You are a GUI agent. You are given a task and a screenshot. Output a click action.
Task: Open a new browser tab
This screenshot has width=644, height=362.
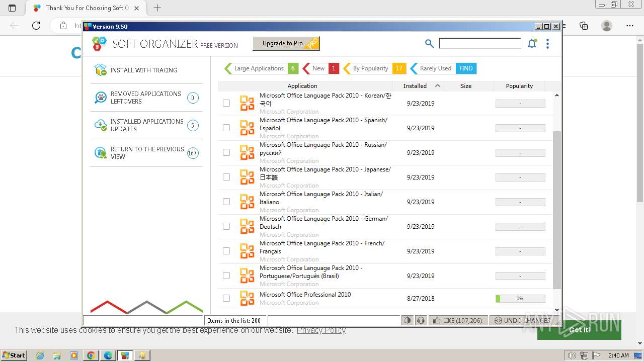(157, 8)
